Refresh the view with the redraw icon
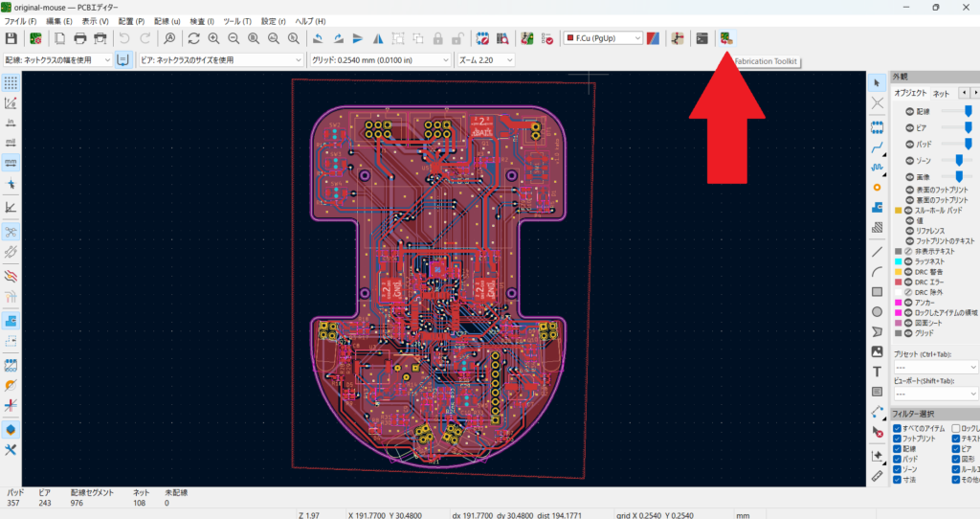Viewport: 980px width, 519px height. click(x=193, y=38)
